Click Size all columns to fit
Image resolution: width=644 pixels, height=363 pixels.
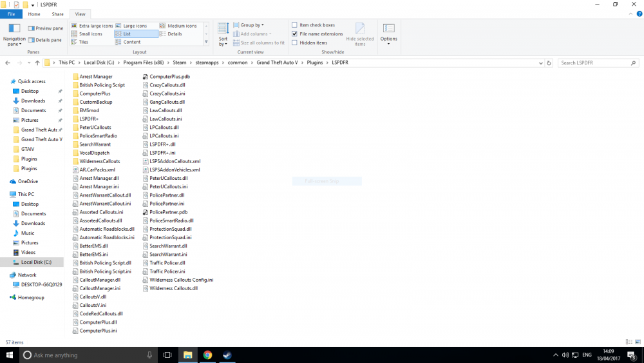[259, 43]
